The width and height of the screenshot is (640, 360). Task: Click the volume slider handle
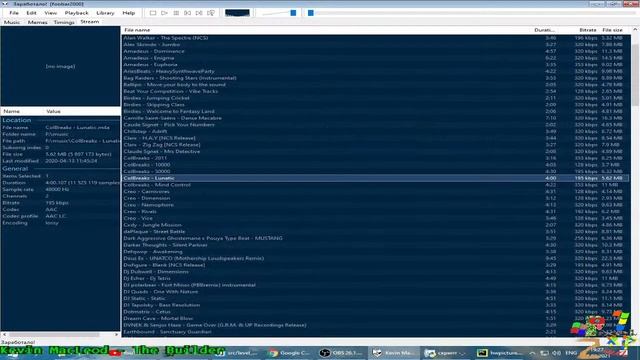(x=293, y=13)
